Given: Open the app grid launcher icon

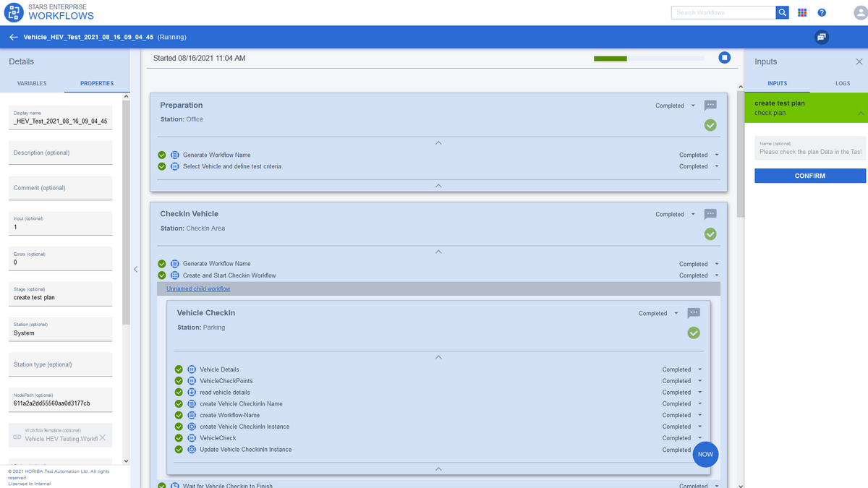Looking at the screenshot, I should tap(804, 12).
